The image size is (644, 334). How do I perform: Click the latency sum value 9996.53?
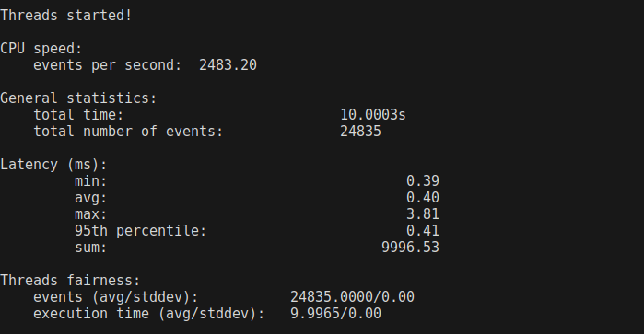coord(410,248)
